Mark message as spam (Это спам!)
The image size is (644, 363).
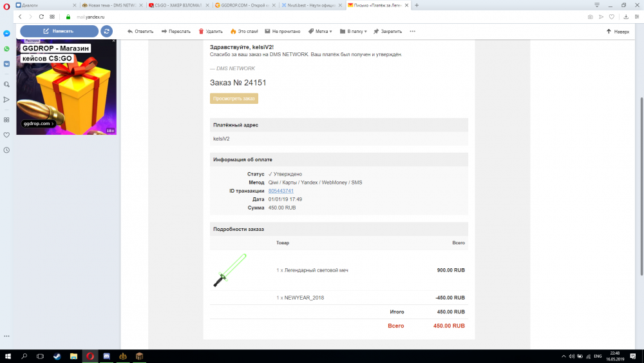pyautogui.click(x=244, y=31)
